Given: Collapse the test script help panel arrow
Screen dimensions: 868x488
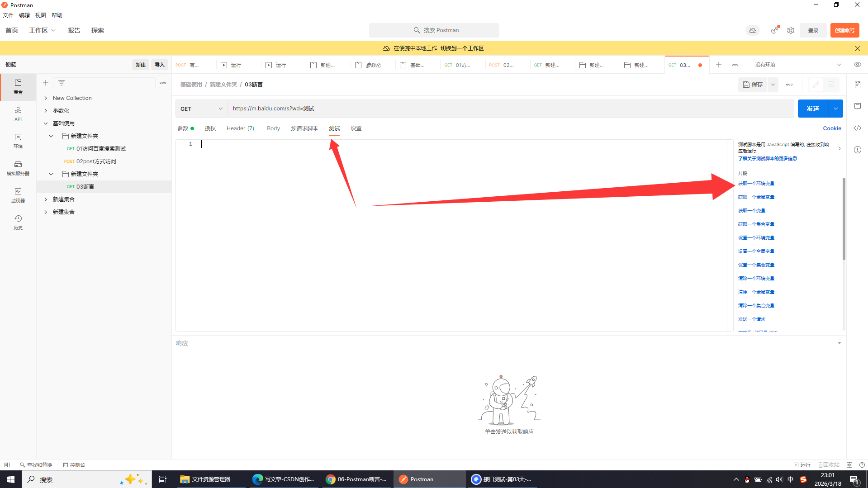Looking at the screenshot, I should click(840, 148).
